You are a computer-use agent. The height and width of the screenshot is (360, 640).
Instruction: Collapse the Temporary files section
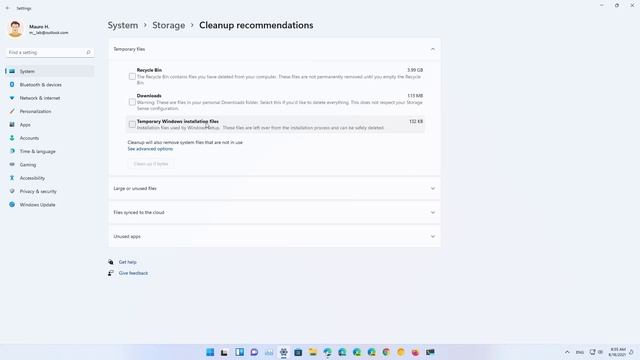coord(433,49)
